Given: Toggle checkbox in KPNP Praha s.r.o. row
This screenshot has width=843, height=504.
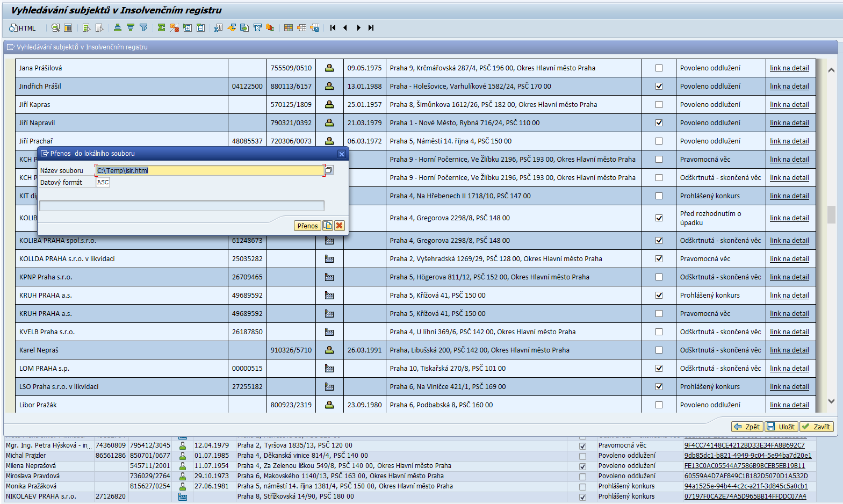Looking at the screenshot, I should click(659, 277).
